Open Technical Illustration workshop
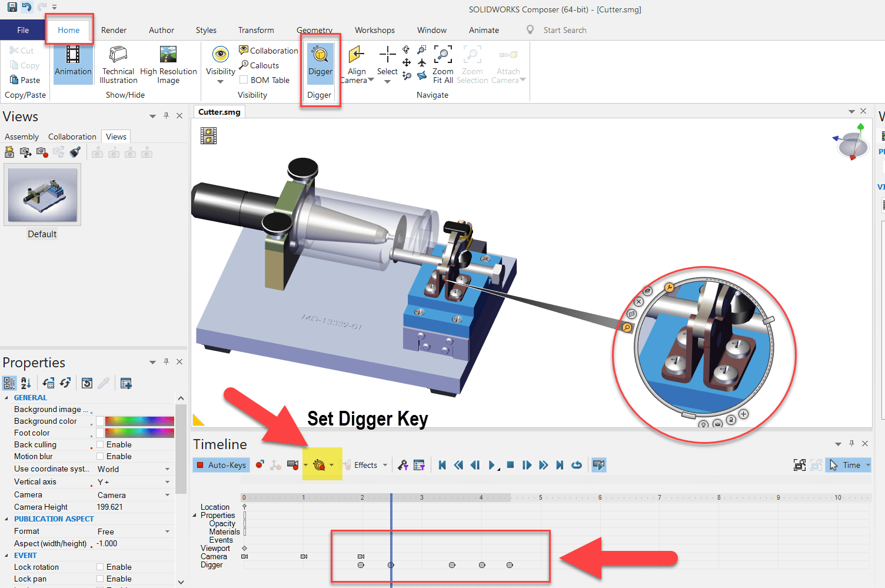 point(118,64)
